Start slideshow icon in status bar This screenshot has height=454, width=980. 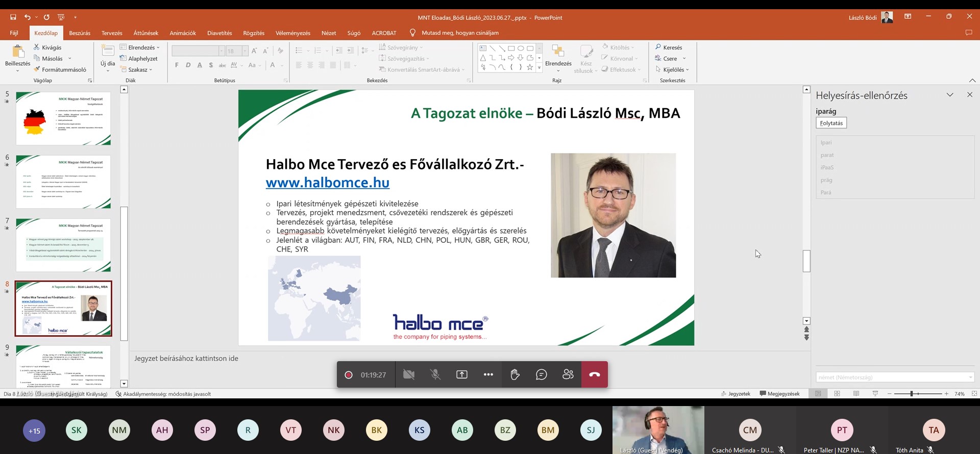point(875,394)
